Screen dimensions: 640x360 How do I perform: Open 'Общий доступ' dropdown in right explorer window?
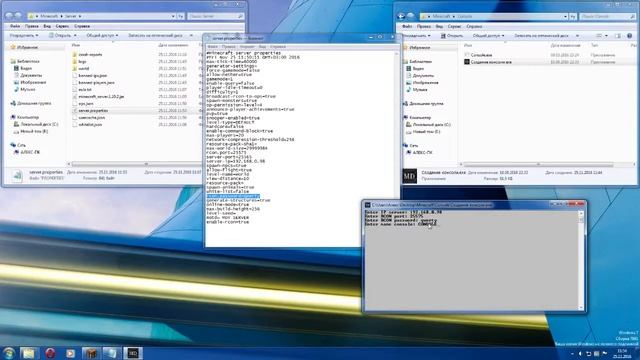[488, 36]
